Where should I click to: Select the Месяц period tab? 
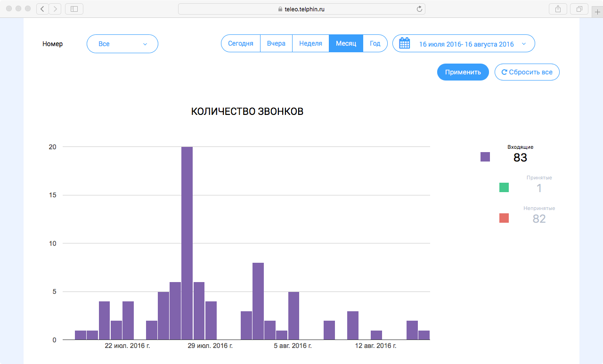click(x=346, y=43)
